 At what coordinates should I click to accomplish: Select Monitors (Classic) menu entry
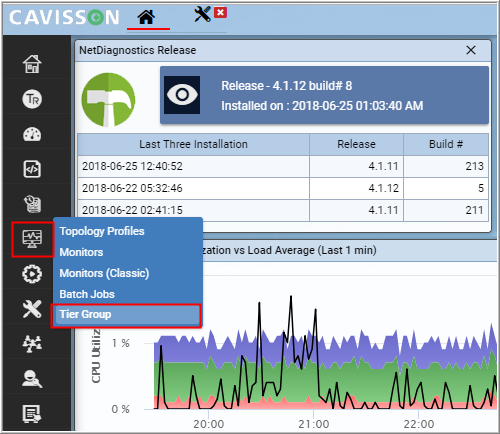104,273
